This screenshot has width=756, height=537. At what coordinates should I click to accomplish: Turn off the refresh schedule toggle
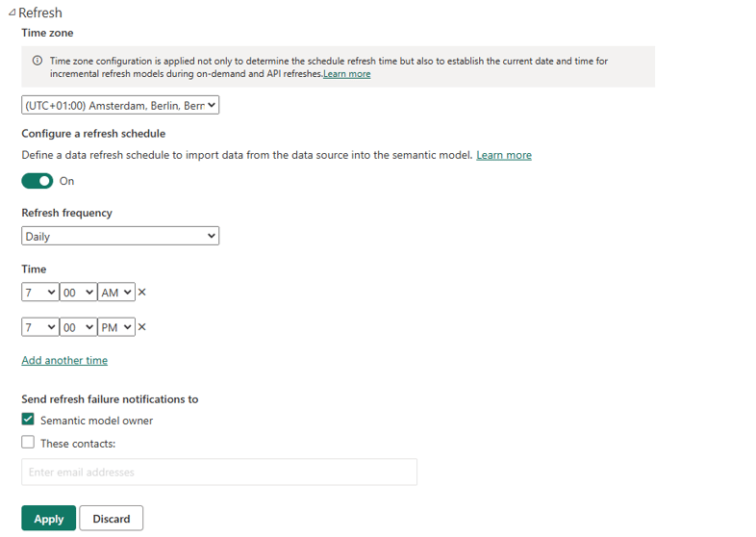(38, 181)
